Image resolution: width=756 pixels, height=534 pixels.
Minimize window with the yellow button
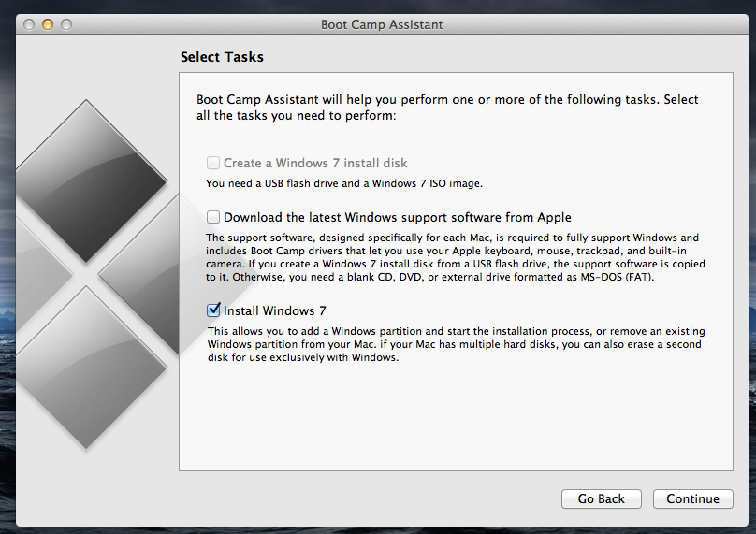(x=48, y=24)
